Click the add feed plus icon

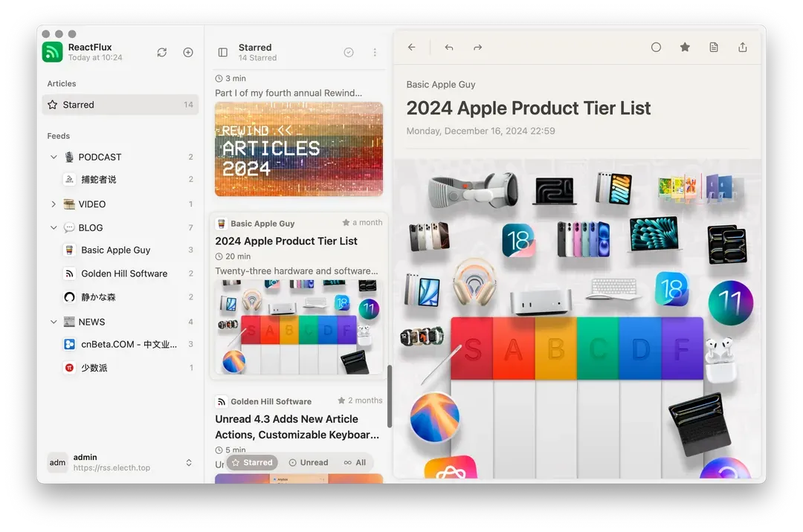point(188,52)
